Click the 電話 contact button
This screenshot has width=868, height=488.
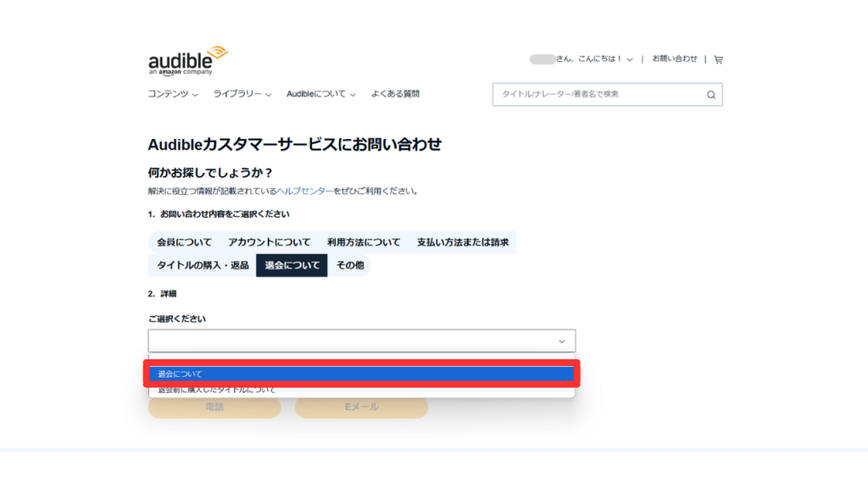pyautogui.click(x=214, y=408)
